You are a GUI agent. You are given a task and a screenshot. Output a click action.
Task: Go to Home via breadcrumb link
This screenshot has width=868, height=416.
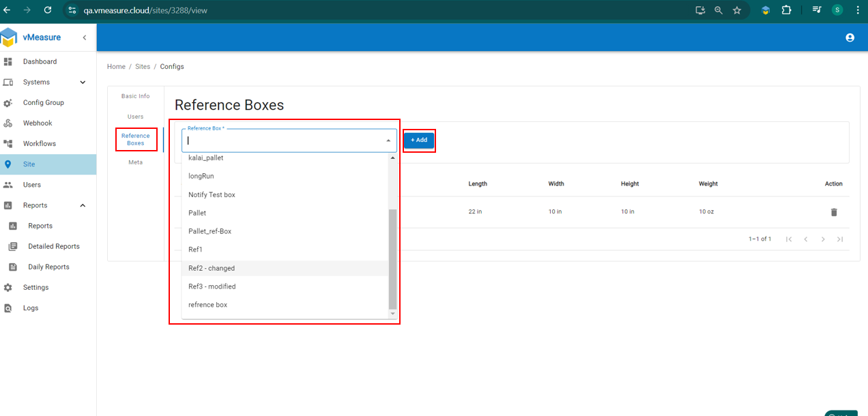(116, 67)
